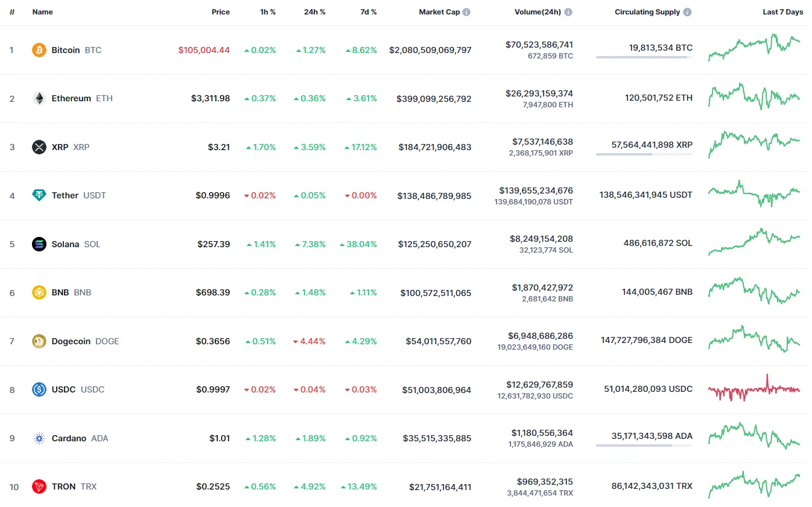Click the TRON logo icon
The width and height of the screenshot is (812, 507).
tap(39, 487)
